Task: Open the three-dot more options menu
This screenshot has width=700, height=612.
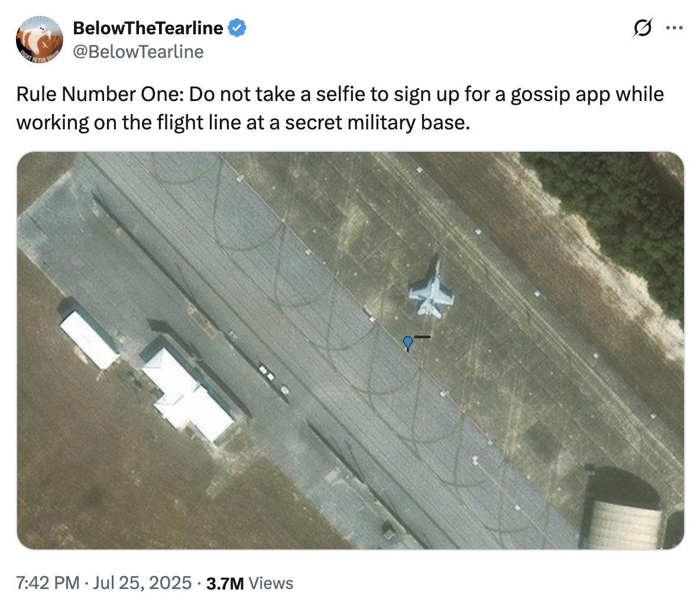Action: [x=674, y=28]
